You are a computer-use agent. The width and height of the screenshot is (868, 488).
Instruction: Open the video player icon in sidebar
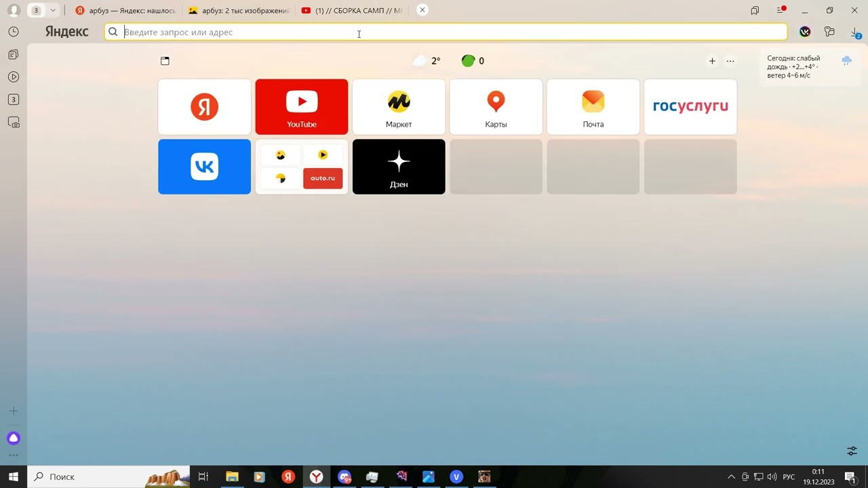(x=14, y=77)
